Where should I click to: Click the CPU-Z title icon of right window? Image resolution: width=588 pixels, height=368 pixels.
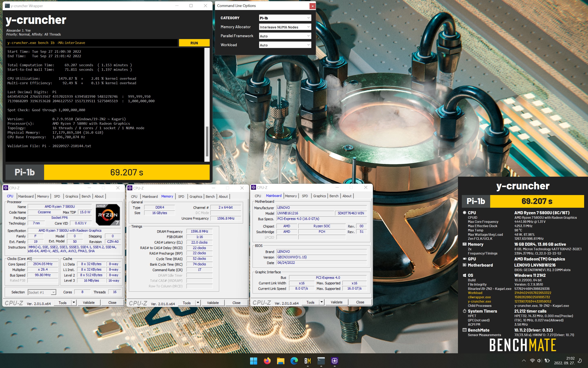254,187
